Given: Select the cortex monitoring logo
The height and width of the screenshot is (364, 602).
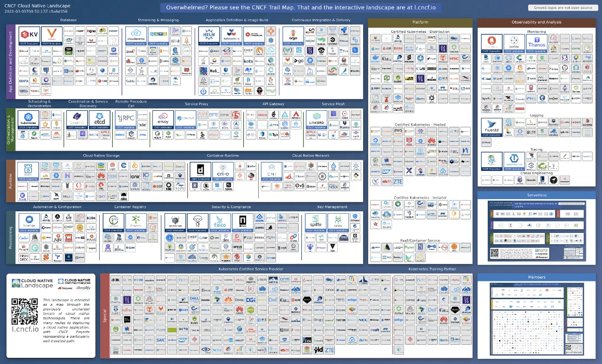Looking at the screenshot, I should 514,43.
